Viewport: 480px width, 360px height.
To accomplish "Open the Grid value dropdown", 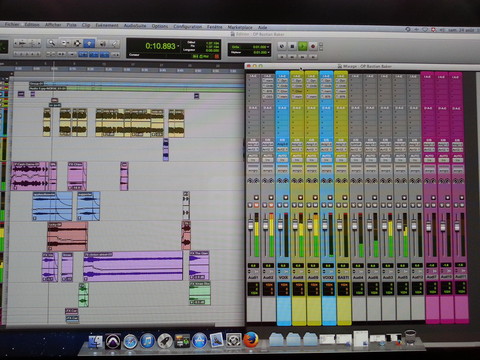I will pyautogui.click(x=269, y=47).
